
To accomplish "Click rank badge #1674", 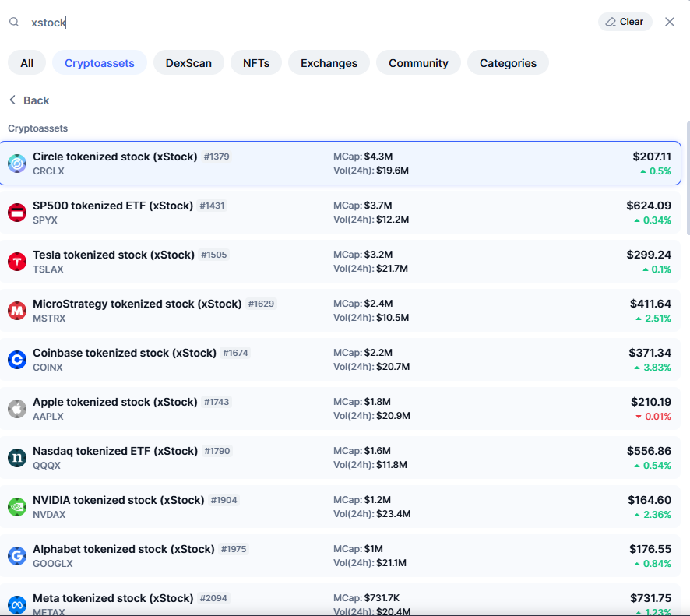I will (x=235, y=353).
